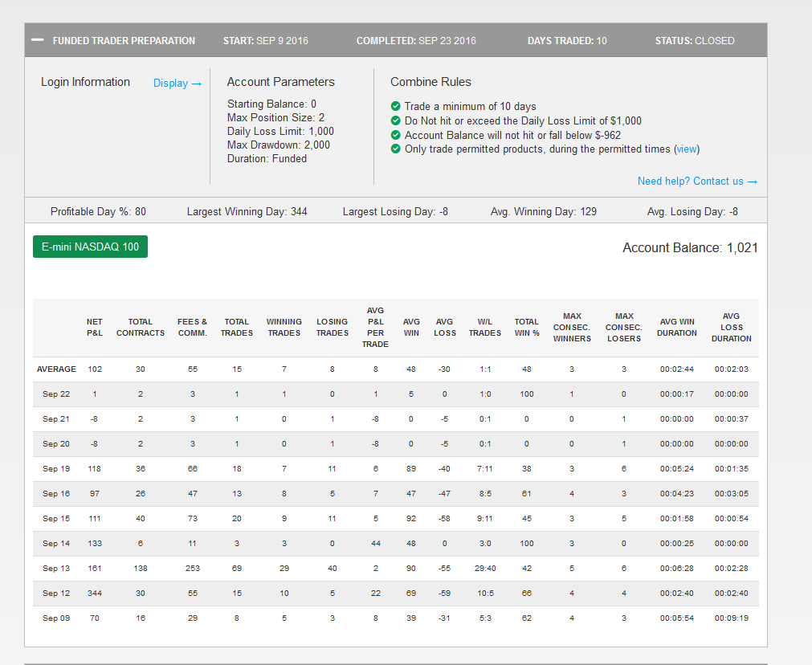This screenshot has height=665, width=812.
Task: Click the WINNING TRADES column header
Action: point(284,328)
